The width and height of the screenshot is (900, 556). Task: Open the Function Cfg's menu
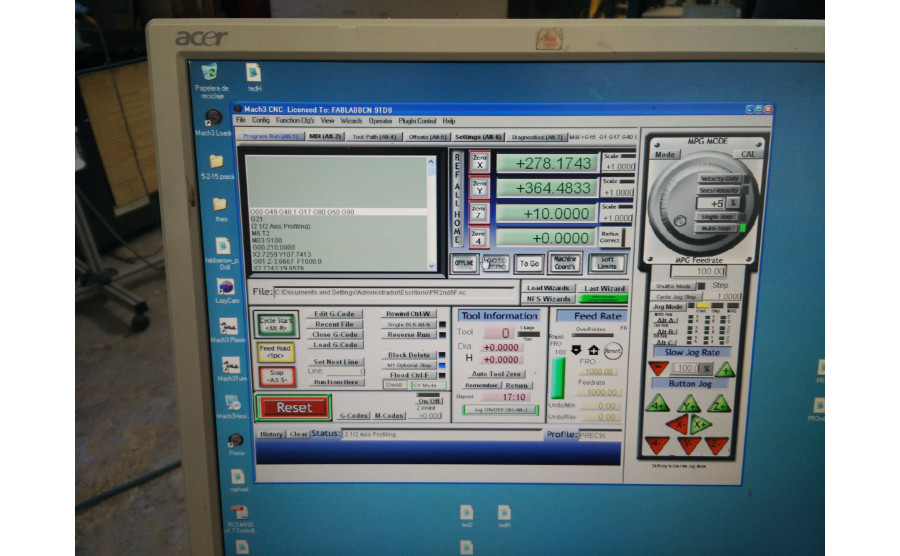click(x=295, y=120)
